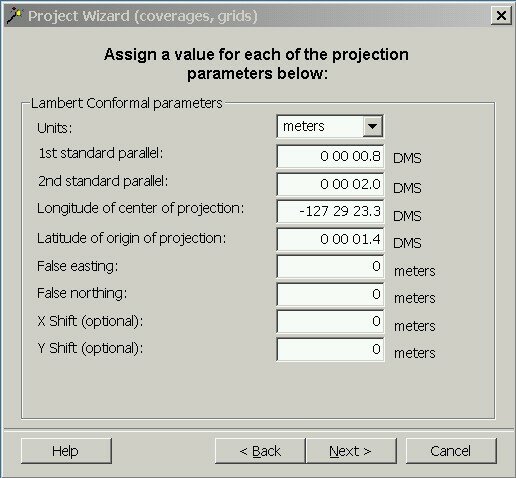Open the Units dropdown arrow
This screenshot has height=478, width=516.
point(372,126)
